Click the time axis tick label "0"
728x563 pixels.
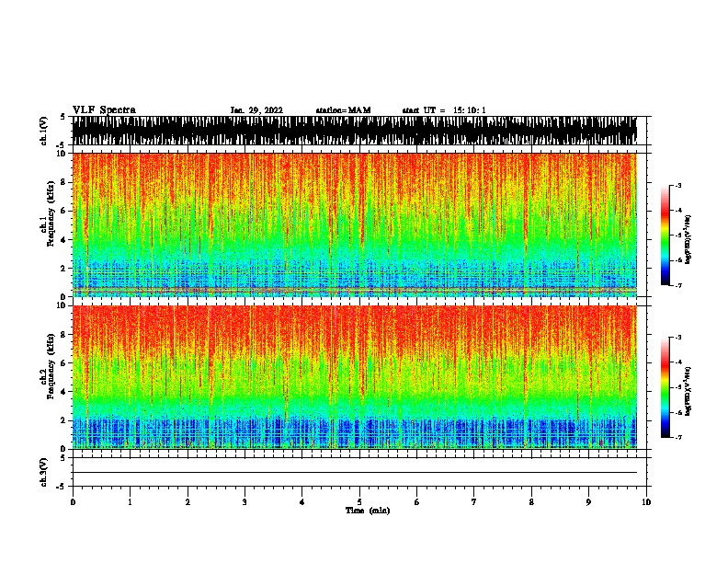[x=73, y=502]
